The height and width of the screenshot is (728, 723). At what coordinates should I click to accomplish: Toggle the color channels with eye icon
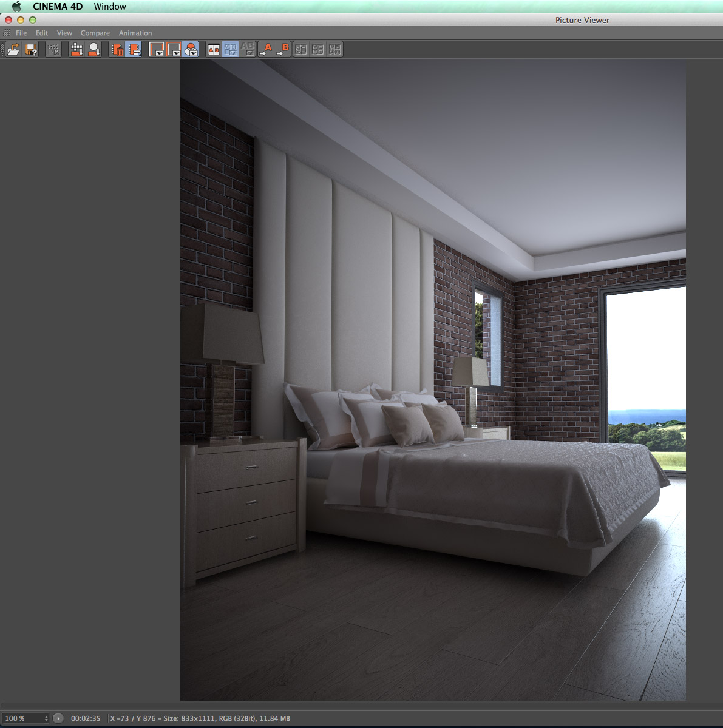click(191, 50)
